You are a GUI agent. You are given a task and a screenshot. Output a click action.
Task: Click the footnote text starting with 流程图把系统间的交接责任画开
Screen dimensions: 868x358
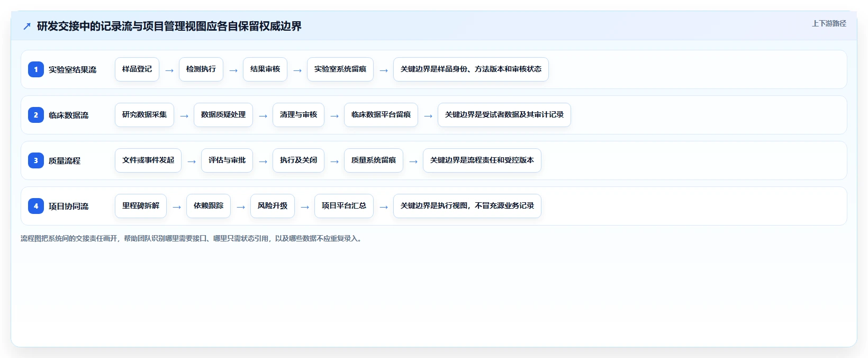pos(192,239)
